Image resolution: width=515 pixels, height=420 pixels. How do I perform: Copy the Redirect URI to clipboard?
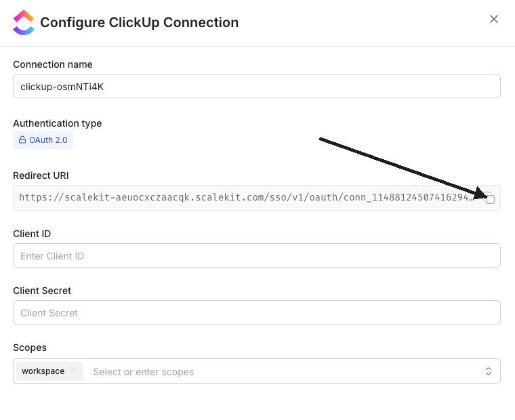490,198
